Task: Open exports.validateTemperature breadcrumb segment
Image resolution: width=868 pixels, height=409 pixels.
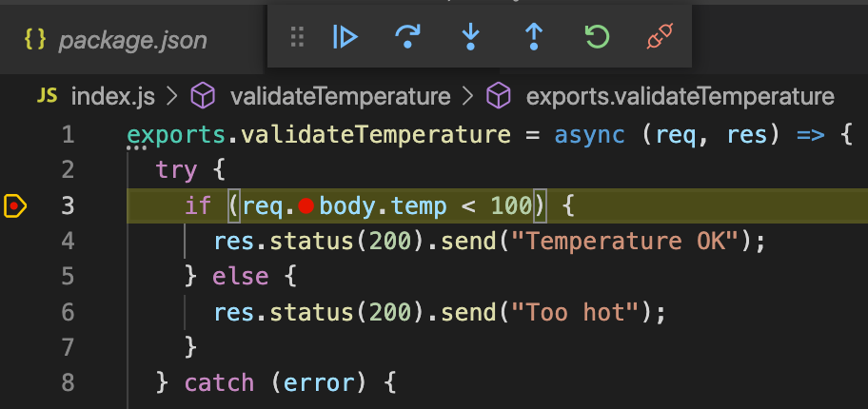Action: [x=680, y=96]
